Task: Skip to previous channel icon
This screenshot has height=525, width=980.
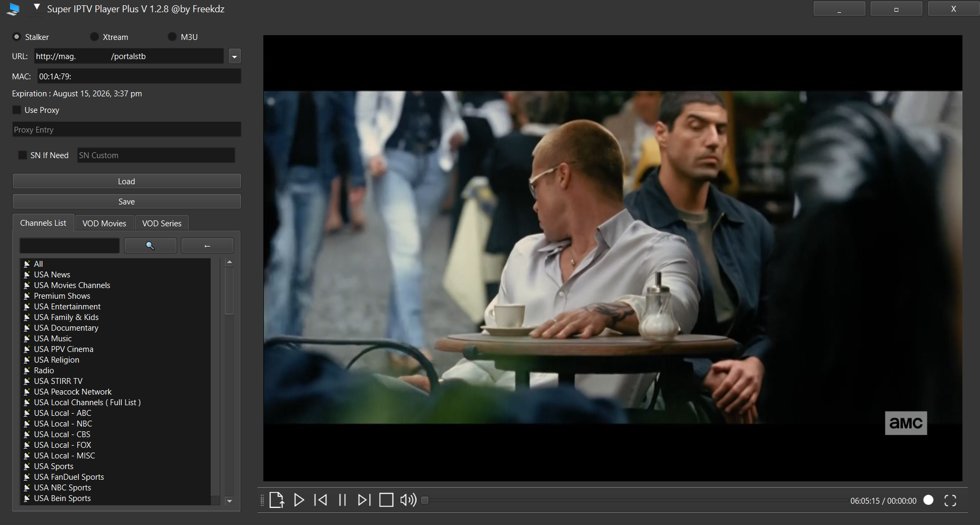Action: click(321, 500)
